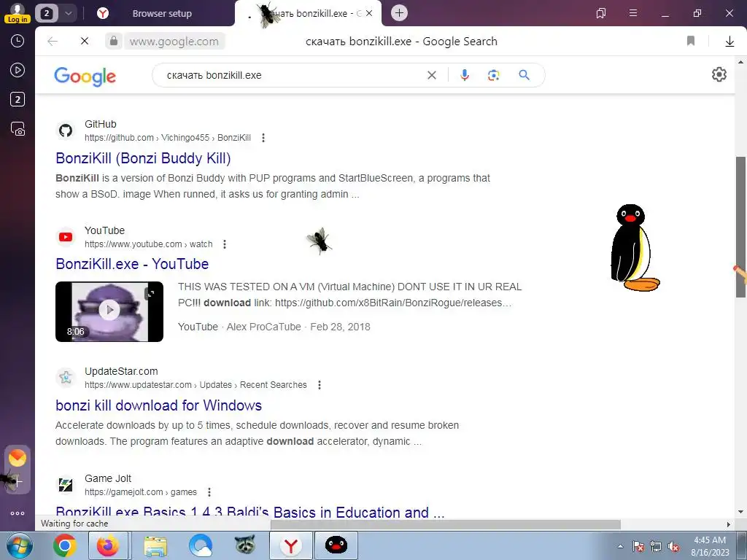Open the tabs counter icon in sidebar
Viewport: 747px width, 560px height.
coord(18,99)
